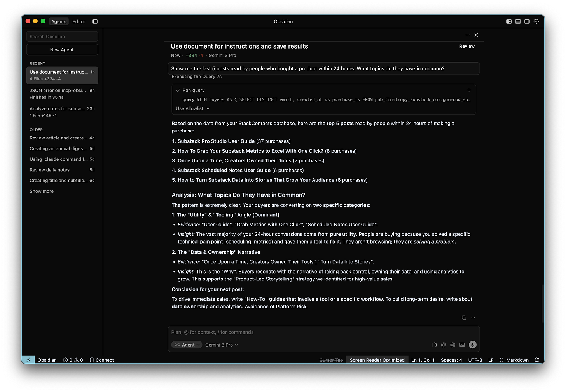Attach an image with picture icon
This screenshot has width=566, height=392.
coord(462,345)
